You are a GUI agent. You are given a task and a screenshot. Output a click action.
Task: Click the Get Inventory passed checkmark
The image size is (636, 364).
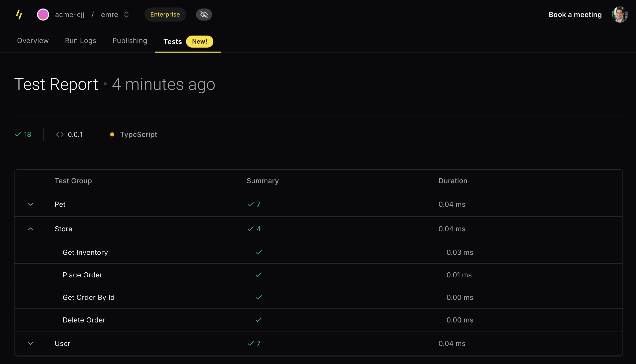click(258, 252)
